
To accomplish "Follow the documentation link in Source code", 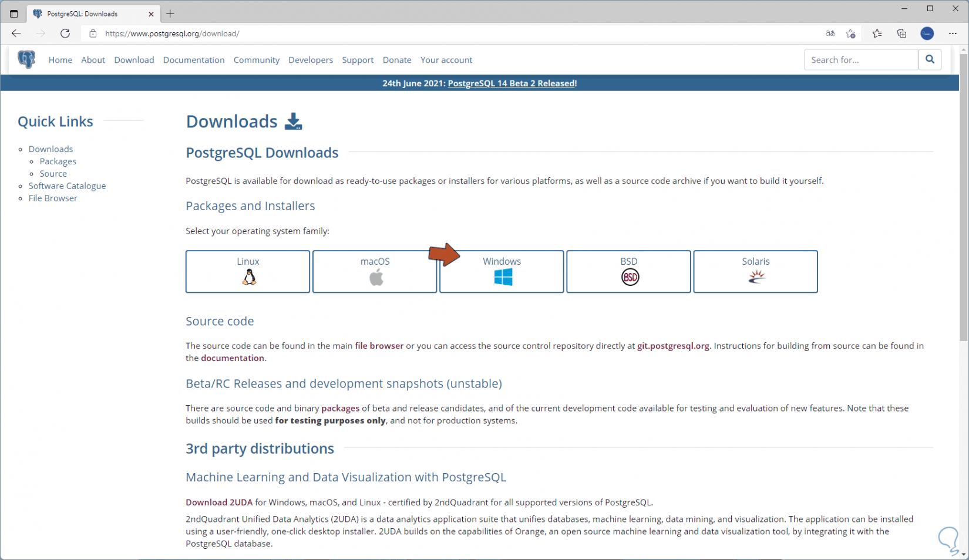I will click(x=233, y=358).
